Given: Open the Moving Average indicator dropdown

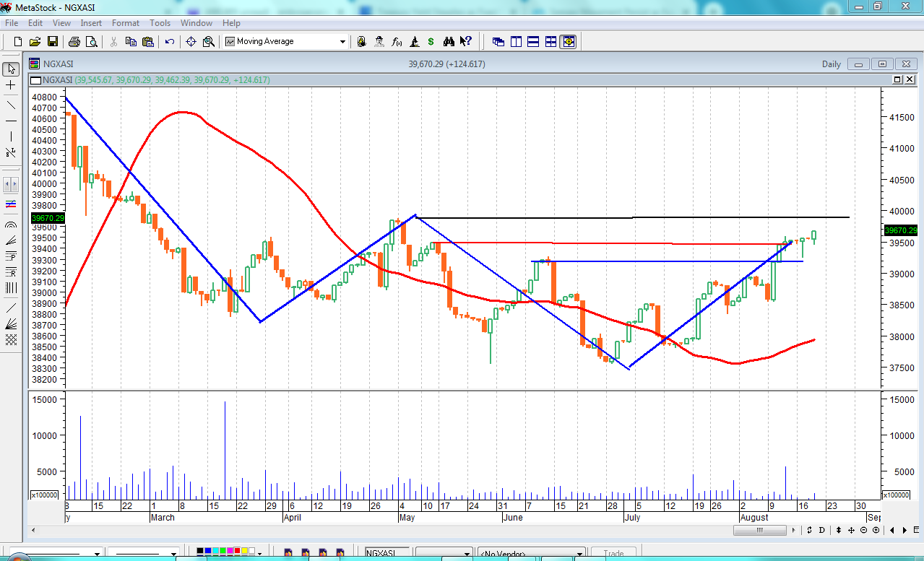Looking at the screenshot, I should tap(343, 42).
